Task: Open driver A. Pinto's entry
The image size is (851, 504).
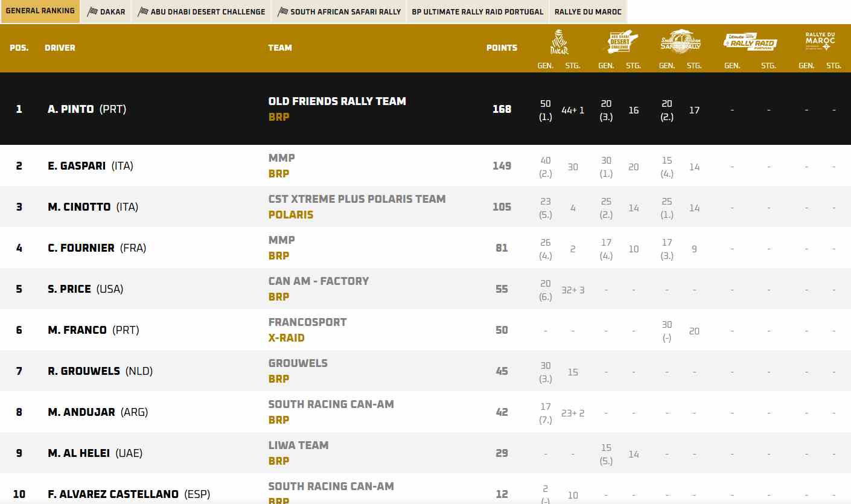Action: coord(71,109)
